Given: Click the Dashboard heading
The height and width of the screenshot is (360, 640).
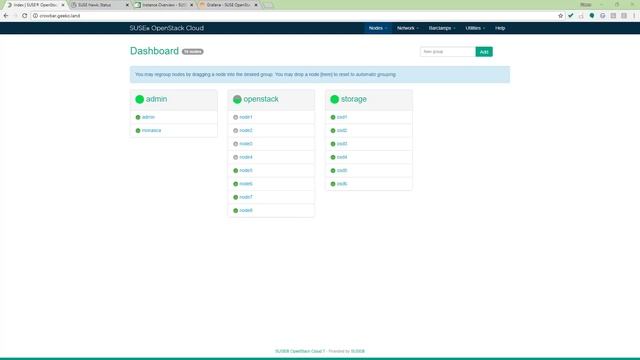Looking at the screenshot, I should coord(154,51).
